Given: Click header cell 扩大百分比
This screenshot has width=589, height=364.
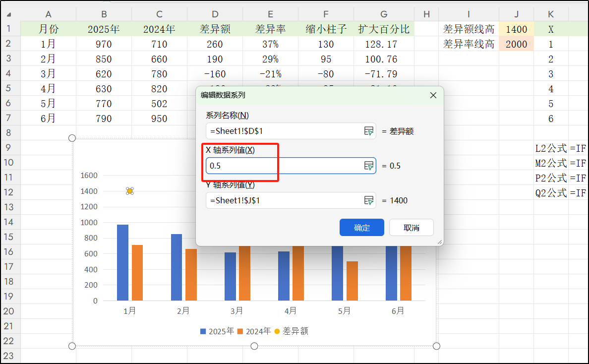Looking at the screenshot, I should (384, 29).
